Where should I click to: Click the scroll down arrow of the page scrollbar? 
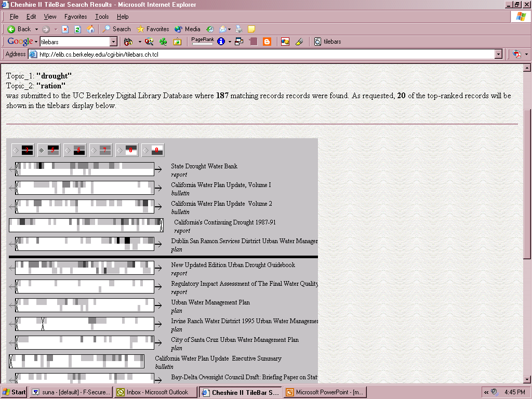[x=527, y=379]
